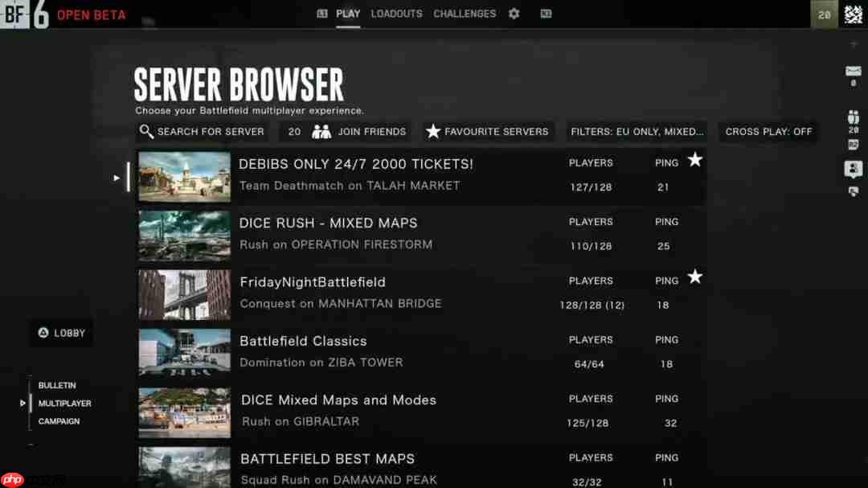Open settings via the gear icon

tap(514, 14)
